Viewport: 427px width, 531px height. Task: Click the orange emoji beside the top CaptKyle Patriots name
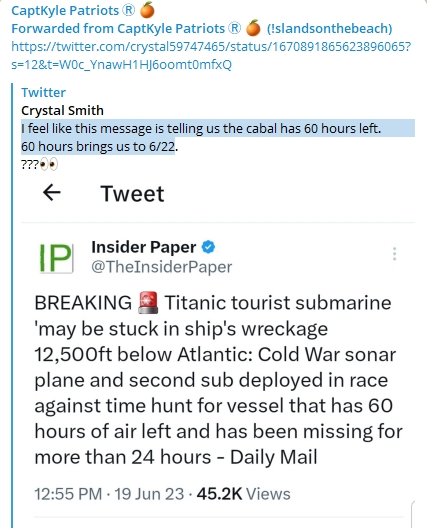(x=147, y=10)
